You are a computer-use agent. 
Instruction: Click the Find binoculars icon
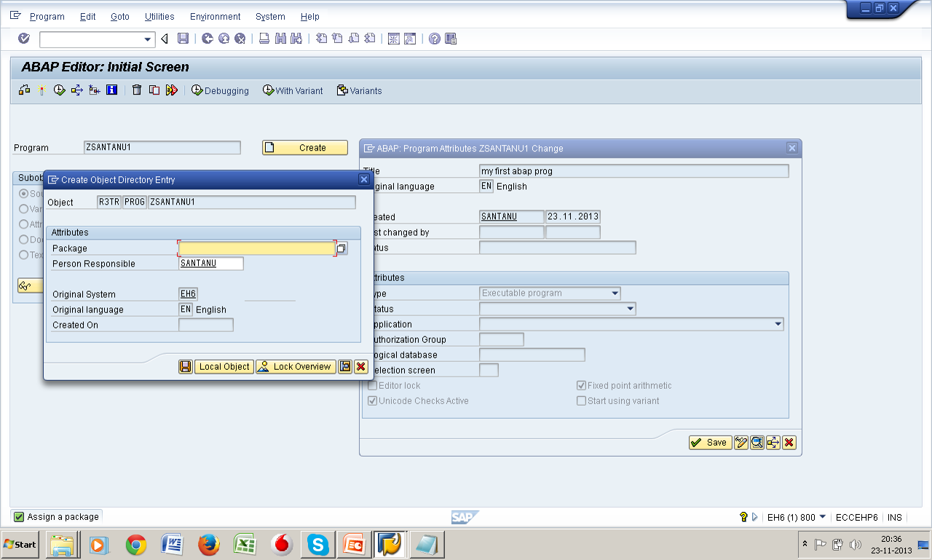pos(281,39)
